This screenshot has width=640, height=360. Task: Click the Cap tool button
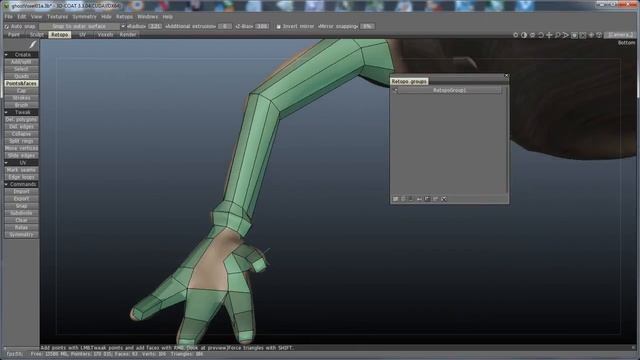(21, 91)
